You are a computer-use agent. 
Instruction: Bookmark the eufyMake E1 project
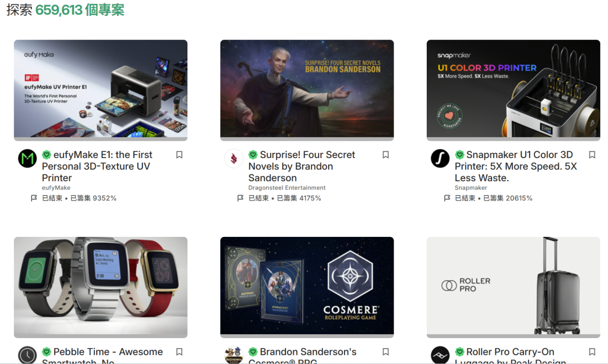pyautogui.click(x=179, y=155)
